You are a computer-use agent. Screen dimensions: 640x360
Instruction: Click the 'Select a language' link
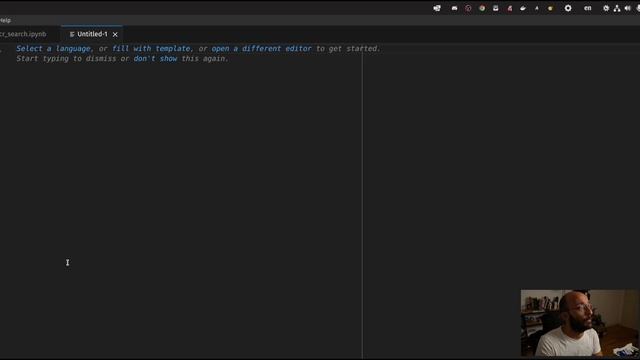53,49
